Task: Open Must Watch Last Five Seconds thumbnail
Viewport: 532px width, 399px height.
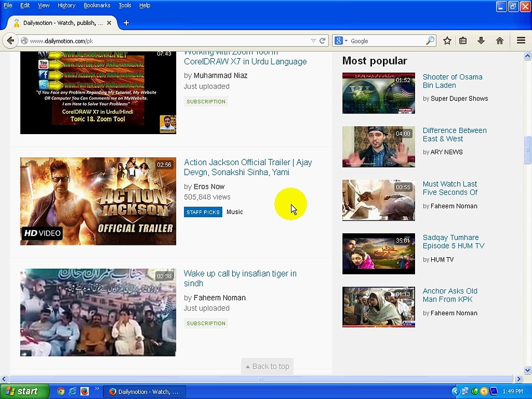Action: (x=378, y=200)
